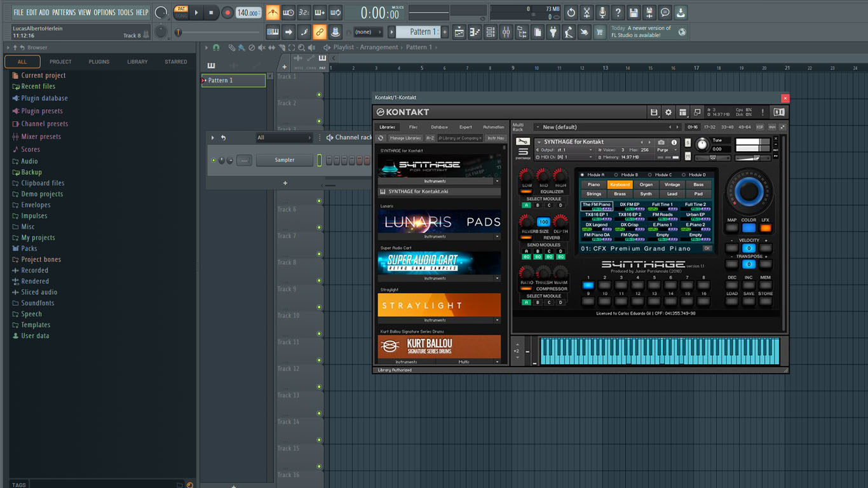Click the blue COLOR button
Viewport: 868px width, 488px height.
click(749, 228)
